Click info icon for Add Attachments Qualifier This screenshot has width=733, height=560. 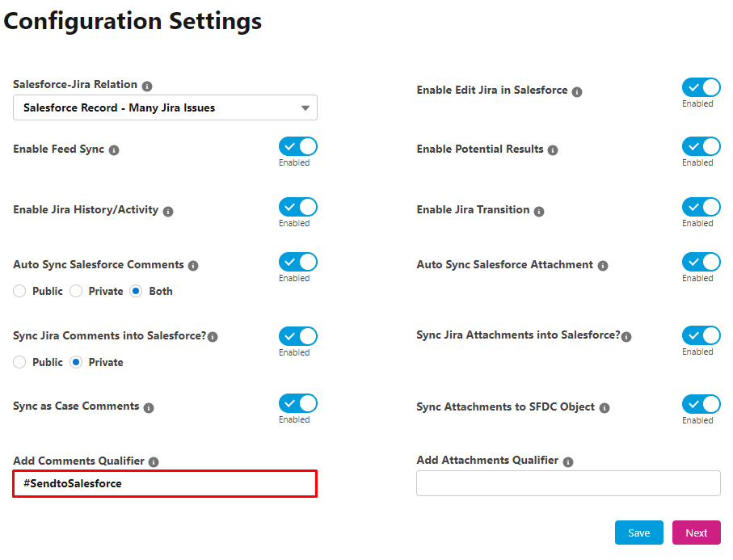point(568,462)
